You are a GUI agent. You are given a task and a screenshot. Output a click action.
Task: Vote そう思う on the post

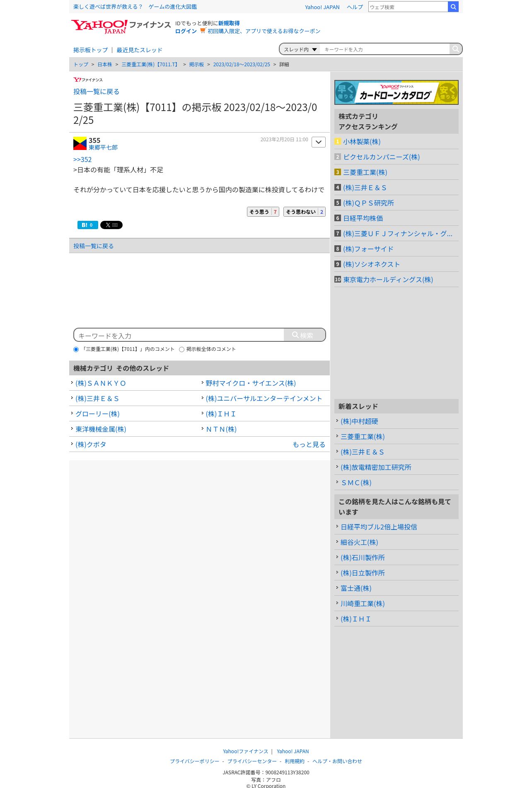coord(263,212)
